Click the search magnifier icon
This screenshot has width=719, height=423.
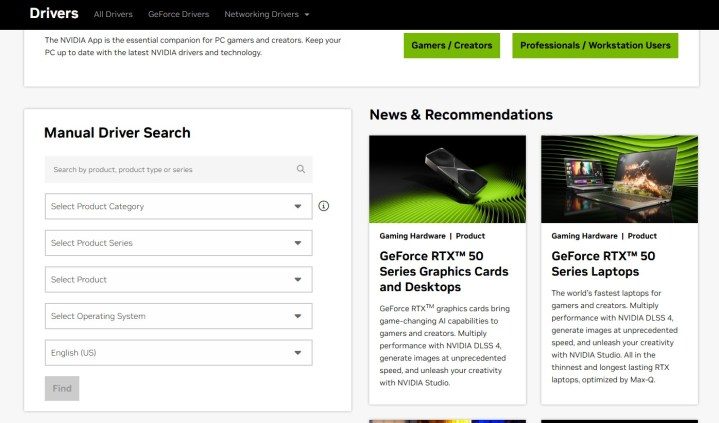300,169
